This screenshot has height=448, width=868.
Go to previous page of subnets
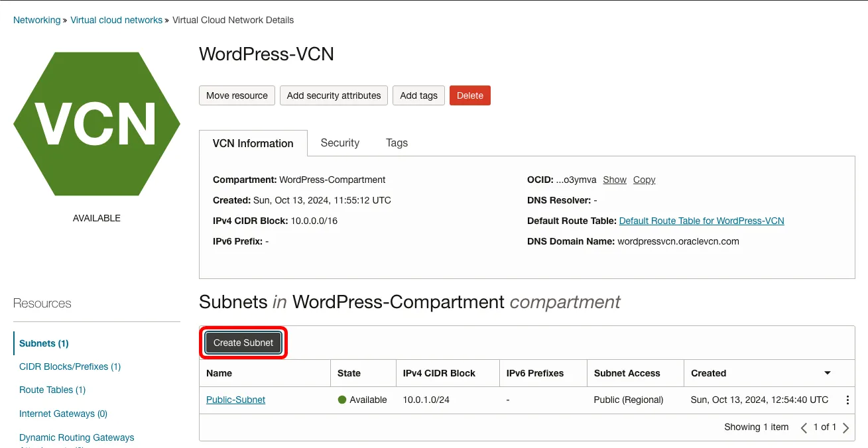click(x=804, y=427)
